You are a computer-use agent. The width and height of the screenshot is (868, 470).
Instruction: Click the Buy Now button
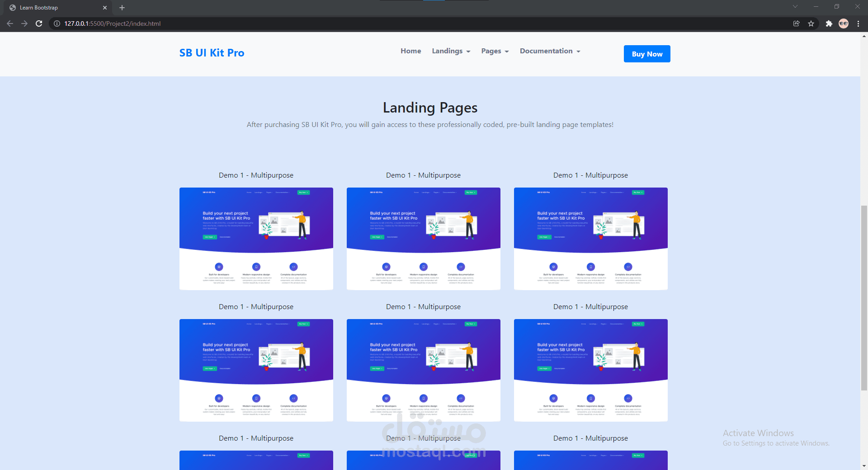click(x=647, y=54)
